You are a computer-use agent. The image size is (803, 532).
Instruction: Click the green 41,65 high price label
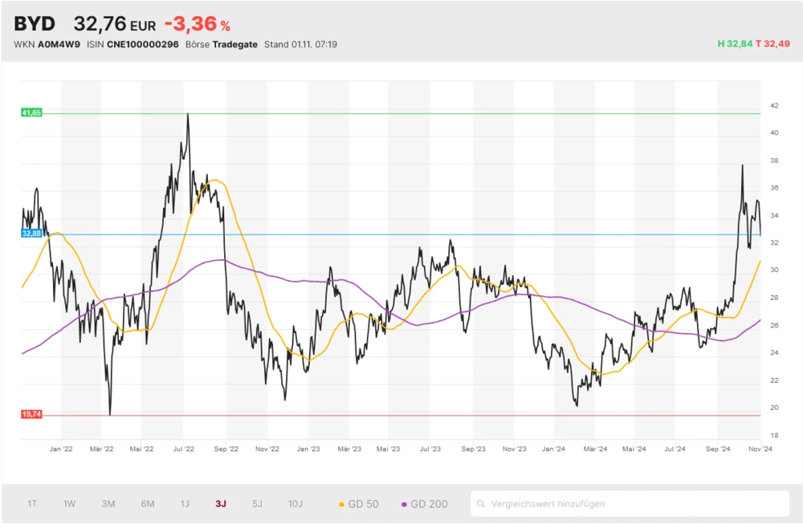click(x=31, y=113)
